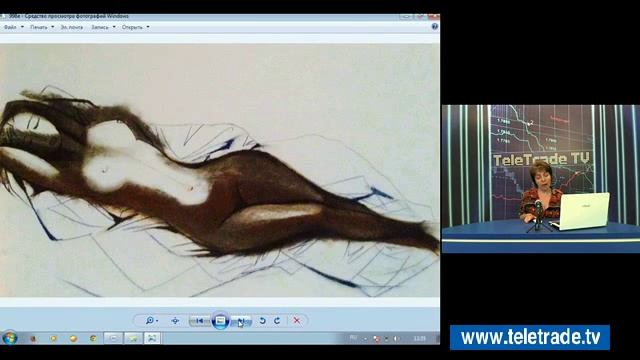This screenshot has height=360, width=640.
Task: Expand the dropdown arrow beside Печать
Action: [53, 27]
